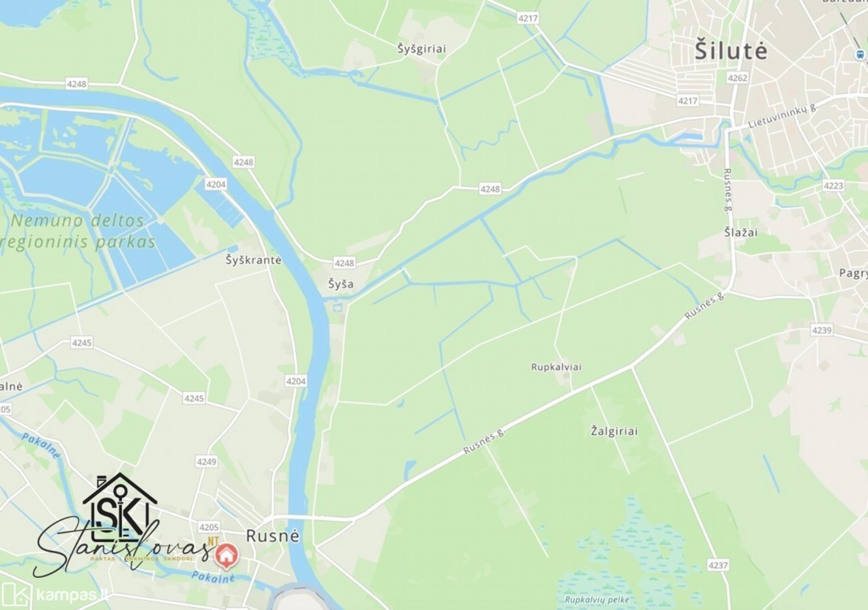This screenshot has width=868, height=610.
Task: Click the Žalgiriai village label
Action: 614,431
